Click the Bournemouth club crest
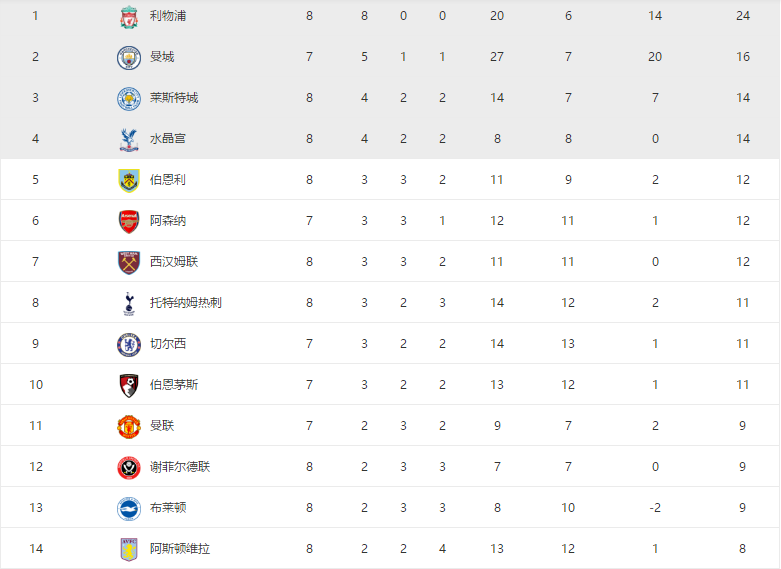 129,386
